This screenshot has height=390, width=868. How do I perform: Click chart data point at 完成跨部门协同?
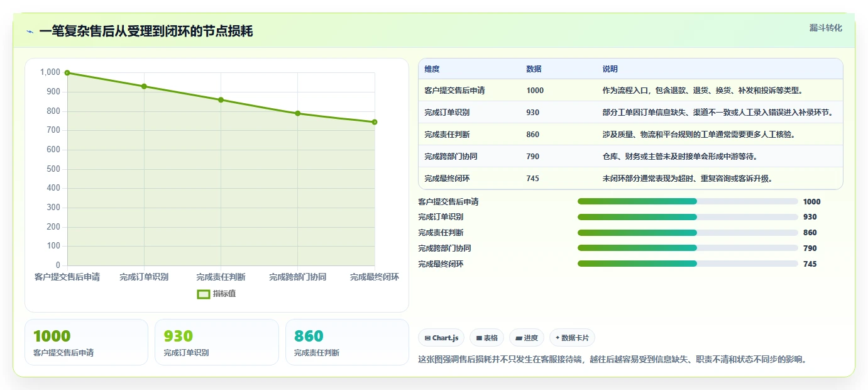coord(298,113)
